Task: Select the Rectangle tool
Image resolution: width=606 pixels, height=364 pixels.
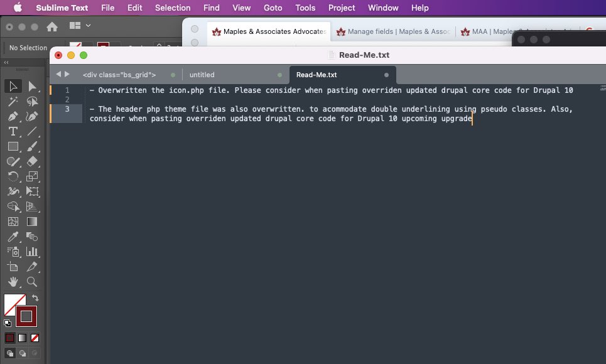Action: tap(13, 146)
